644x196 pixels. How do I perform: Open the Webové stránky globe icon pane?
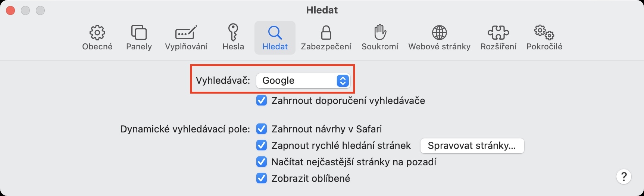tap(439, 38)
